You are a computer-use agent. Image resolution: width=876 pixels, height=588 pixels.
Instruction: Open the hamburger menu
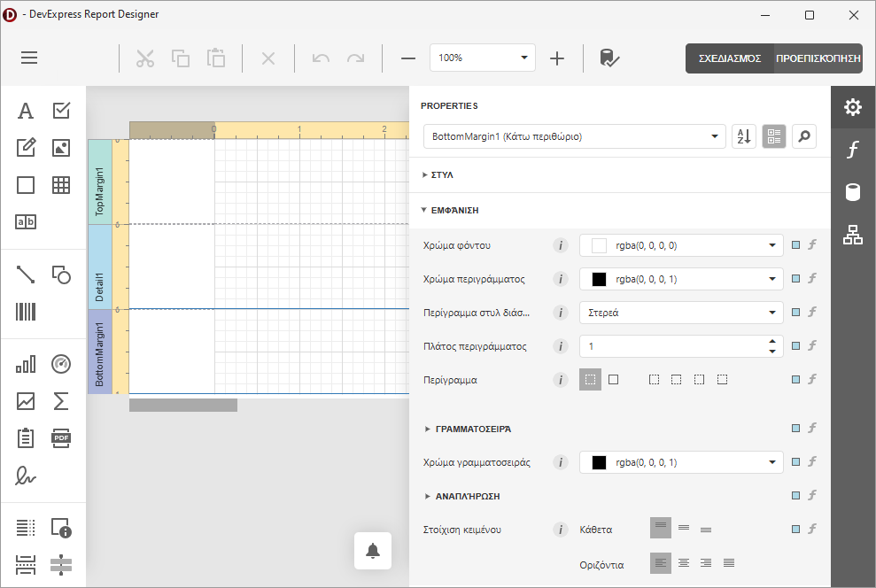(28, 58)
